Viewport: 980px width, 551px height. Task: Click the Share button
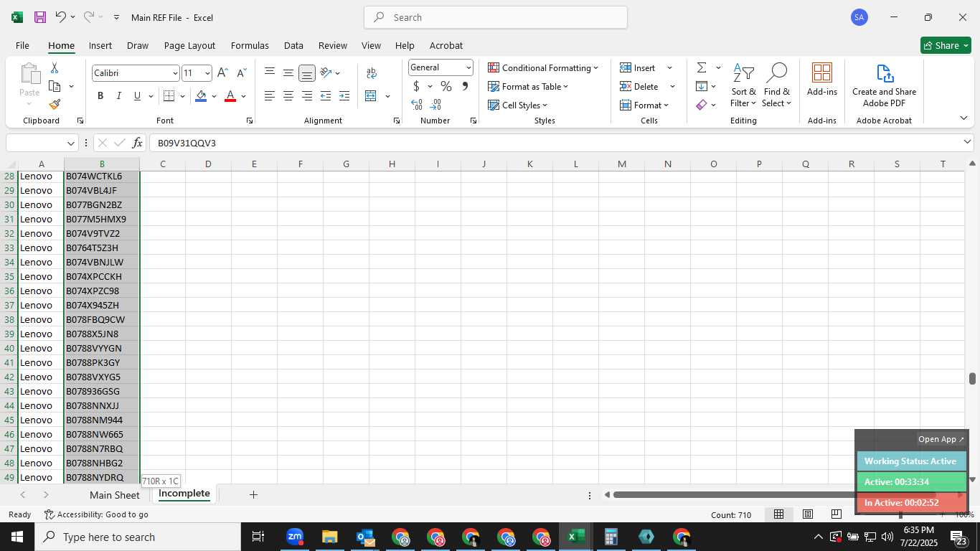(946, 45)
